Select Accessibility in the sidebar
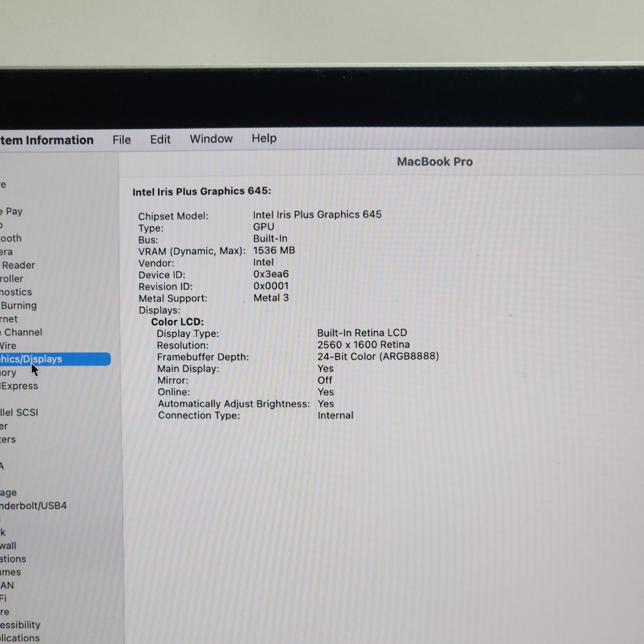Screen dimensions: 644x644 pos(20,625)
